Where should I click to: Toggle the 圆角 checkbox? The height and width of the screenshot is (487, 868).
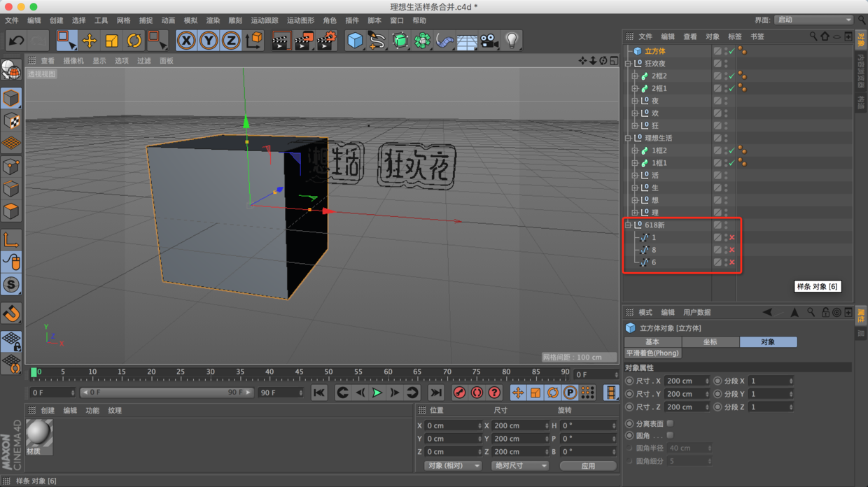(671, 435)
